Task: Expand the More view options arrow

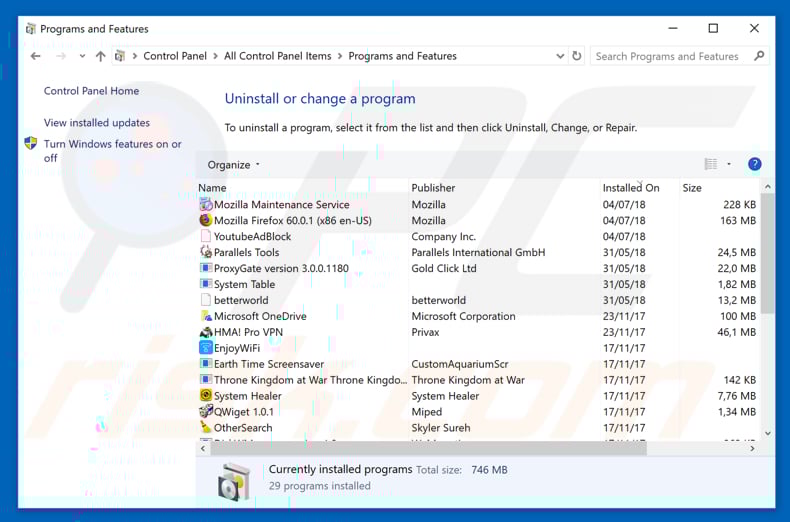Action: pos(729,164)
